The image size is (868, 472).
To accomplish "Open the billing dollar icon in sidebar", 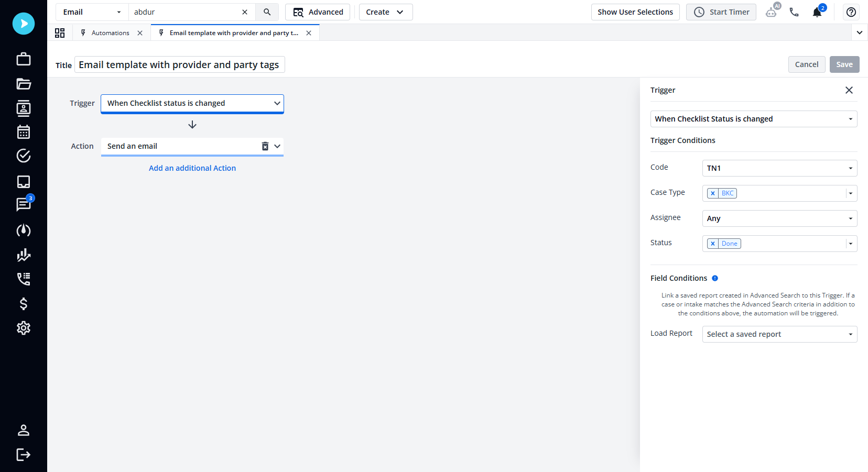I will point(23,304).
